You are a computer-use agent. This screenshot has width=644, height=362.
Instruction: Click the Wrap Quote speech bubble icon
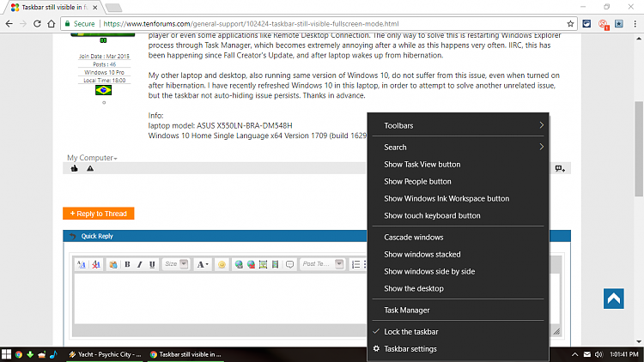coord(290,264)
